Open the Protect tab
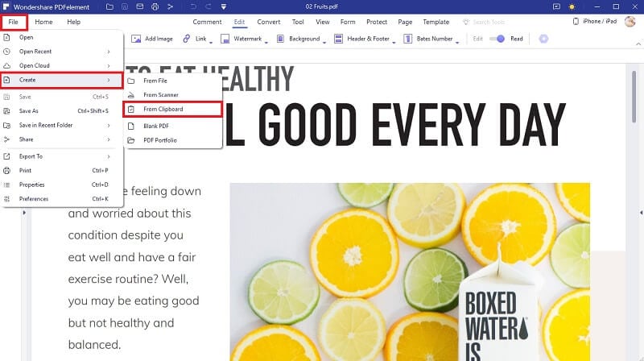This screenshot has width=644, height=361. pos(377,22)
